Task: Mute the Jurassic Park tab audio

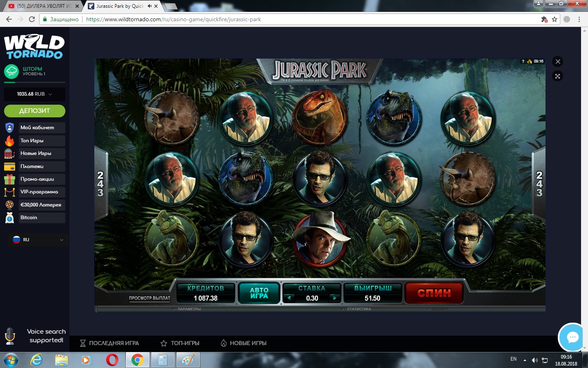Action: pos(149,6)
